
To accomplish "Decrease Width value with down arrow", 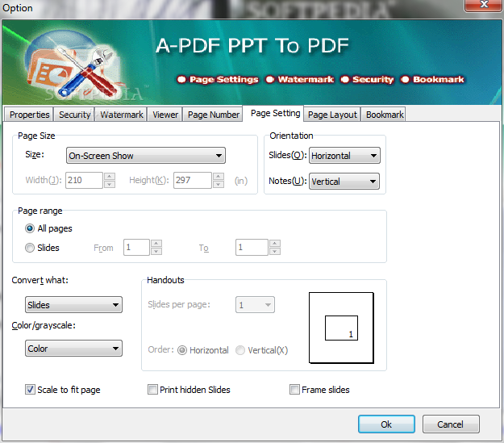I will coord(110,184).
